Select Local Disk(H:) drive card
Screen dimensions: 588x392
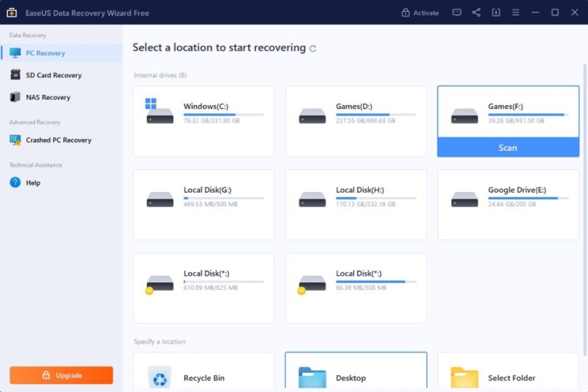(x=356, y=204)
